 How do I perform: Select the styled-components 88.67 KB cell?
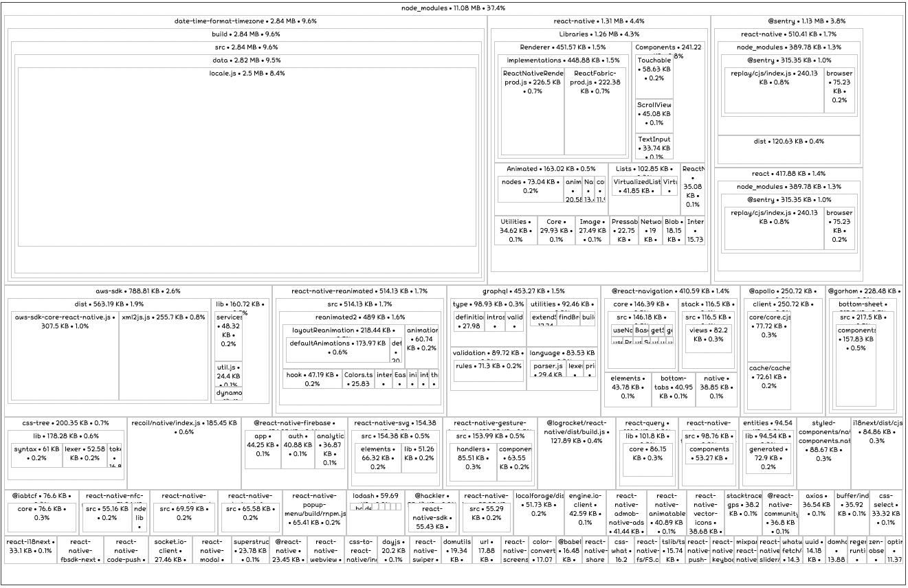(x=823, y=452)
